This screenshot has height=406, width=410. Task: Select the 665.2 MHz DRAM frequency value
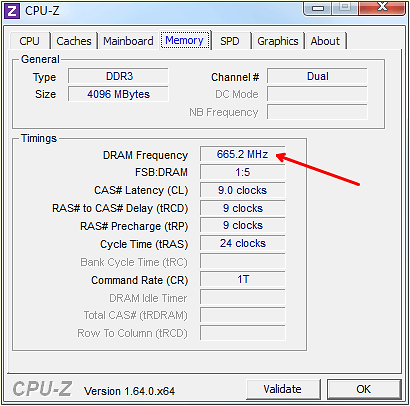click(243, 154)
